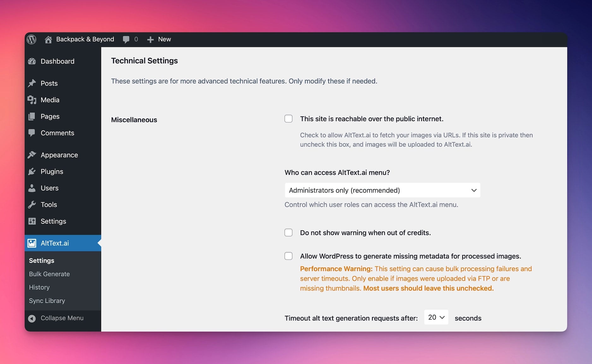The width and height of the screenshot is (592, 364).
Task: Navigate to Pages in the sidebar
Action: (x=63, y=117)
